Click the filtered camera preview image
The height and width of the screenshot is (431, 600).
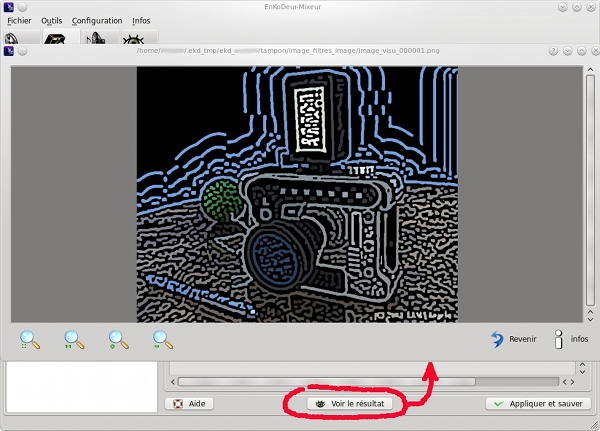point(297,194)
